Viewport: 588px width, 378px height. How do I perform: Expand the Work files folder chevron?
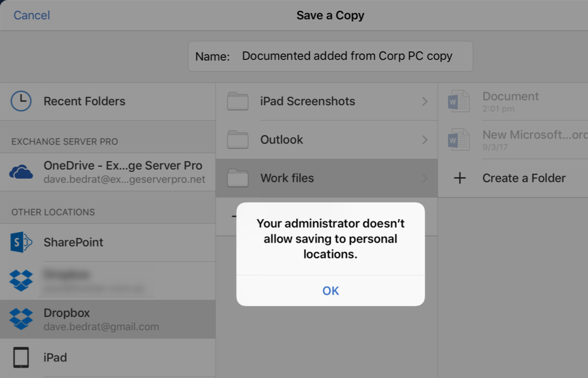[425, 178]
